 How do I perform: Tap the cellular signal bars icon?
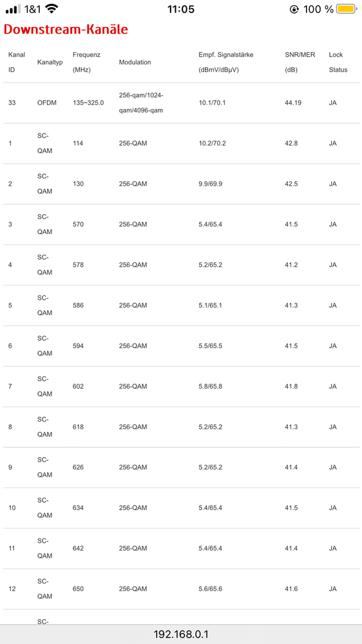click(x=14, y=9)
